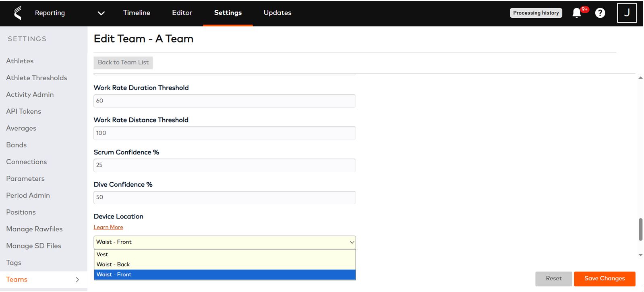Image resolution: width=644 pixels, height=292 pixels.
Task: Choose Waist - Back option
Action: coord(225,265)
